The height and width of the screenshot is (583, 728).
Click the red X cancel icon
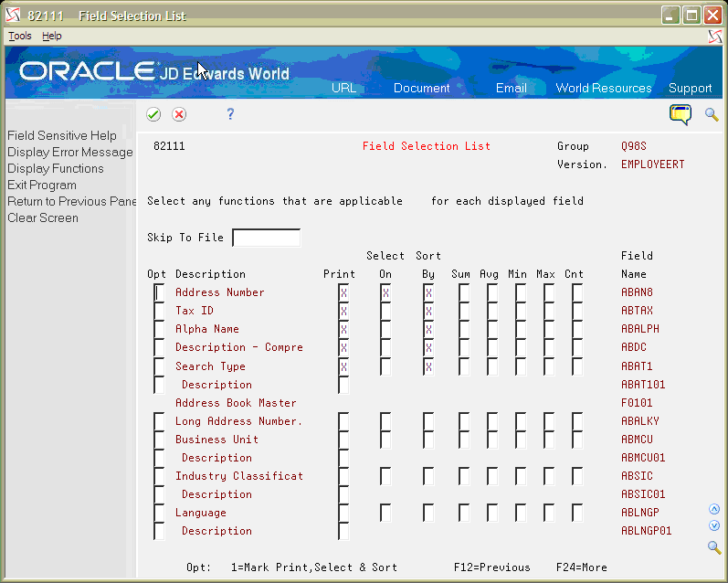(179, 114)
